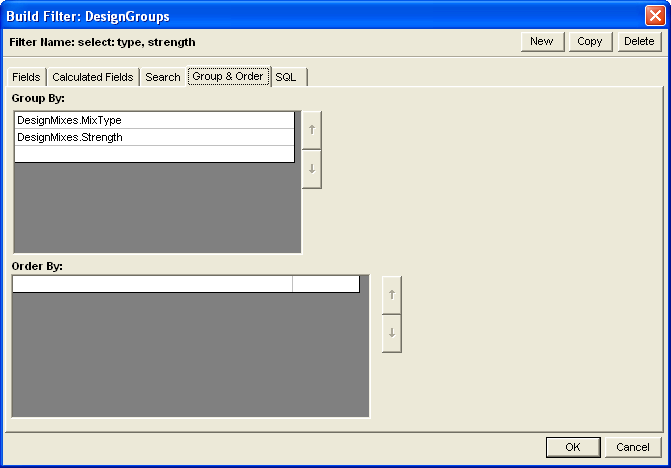Go to the Search tab
671x468 pixels.
pos(163,77)
